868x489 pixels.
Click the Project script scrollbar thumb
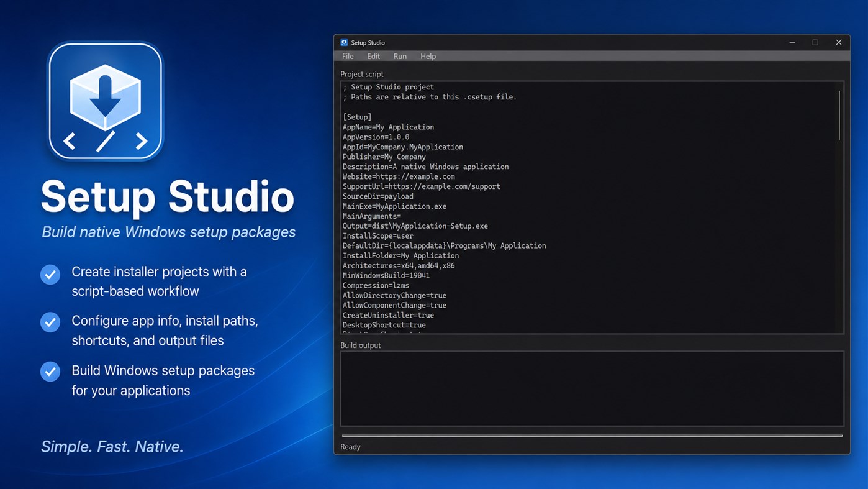[839, 115]
